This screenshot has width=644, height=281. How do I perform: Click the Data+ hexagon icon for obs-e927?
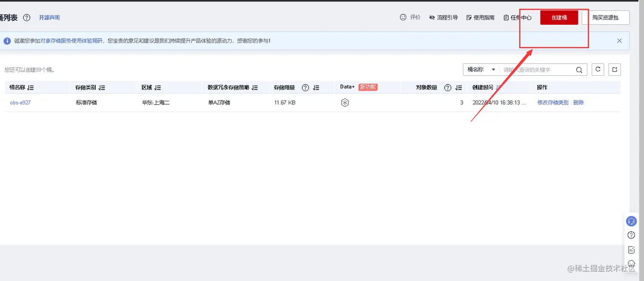345,103
